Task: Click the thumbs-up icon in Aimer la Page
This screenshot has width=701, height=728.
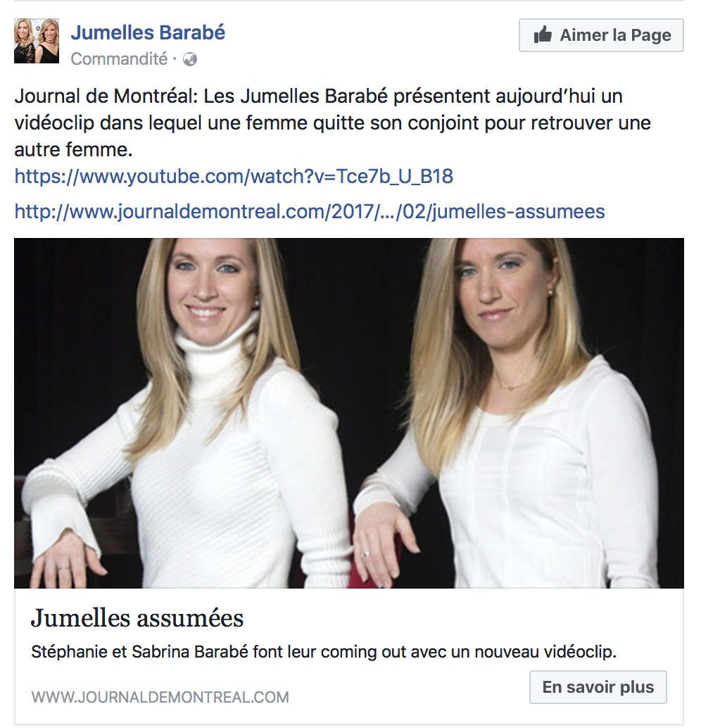Action: [543, 34]
